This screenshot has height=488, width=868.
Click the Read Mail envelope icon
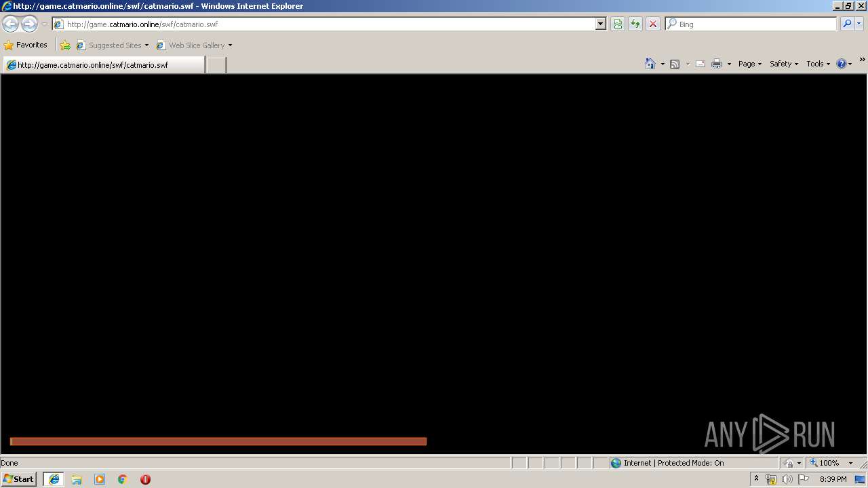[701, 64]
